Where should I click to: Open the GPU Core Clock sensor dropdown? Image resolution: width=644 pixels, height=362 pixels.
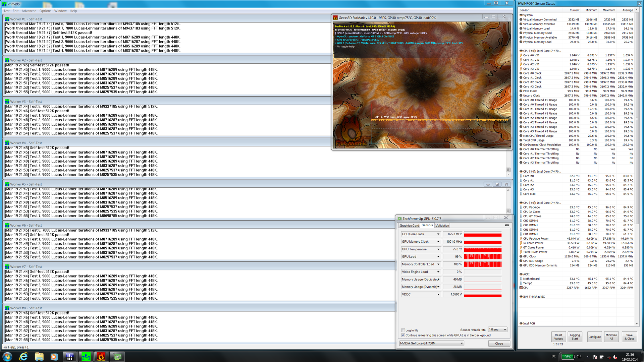[438, 234]
